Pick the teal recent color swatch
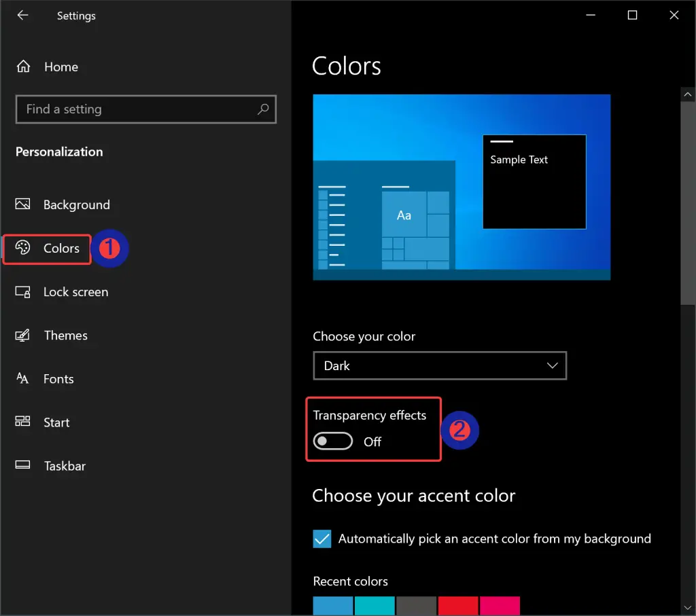This screenshot has height=616, width=696. [375, 606]
